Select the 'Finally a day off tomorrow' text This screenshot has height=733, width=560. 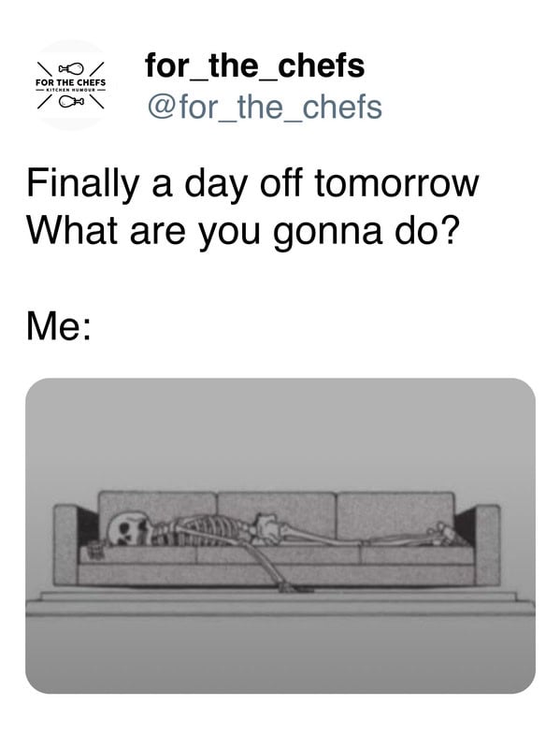coord(252,183)
